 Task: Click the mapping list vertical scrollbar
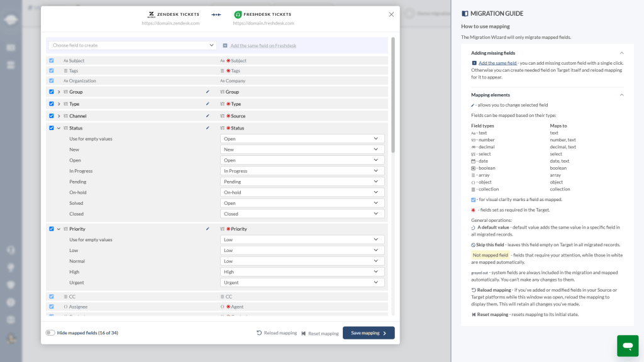(x=393, y=96)
